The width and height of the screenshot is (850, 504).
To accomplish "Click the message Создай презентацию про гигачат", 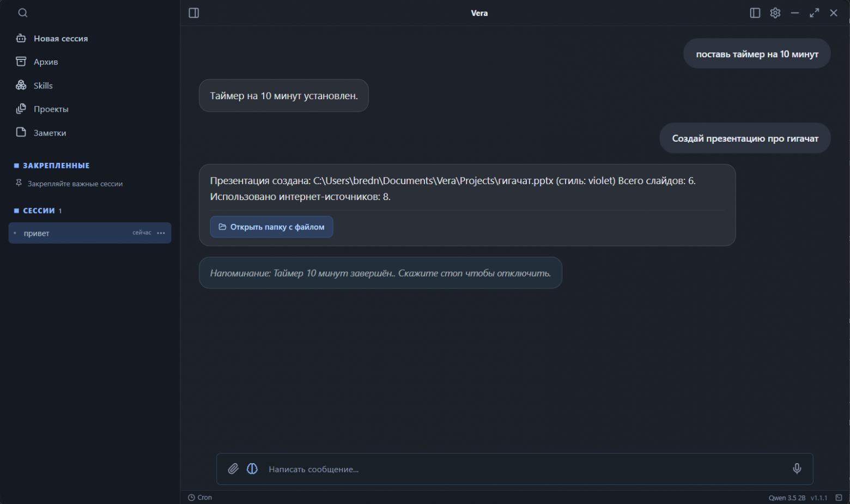I will 745,138.
